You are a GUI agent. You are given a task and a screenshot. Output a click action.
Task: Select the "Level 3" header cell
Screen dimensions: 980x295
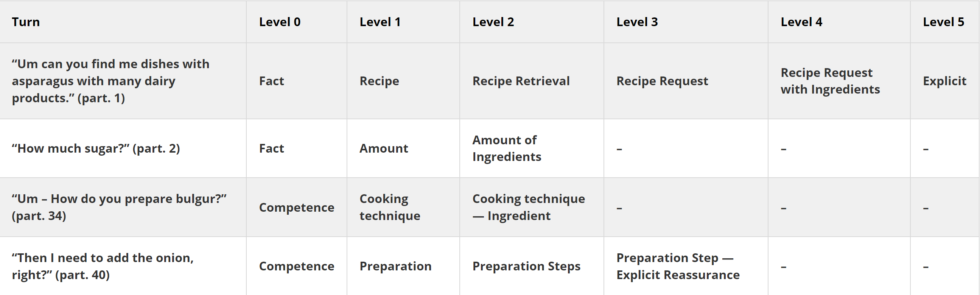637,22
